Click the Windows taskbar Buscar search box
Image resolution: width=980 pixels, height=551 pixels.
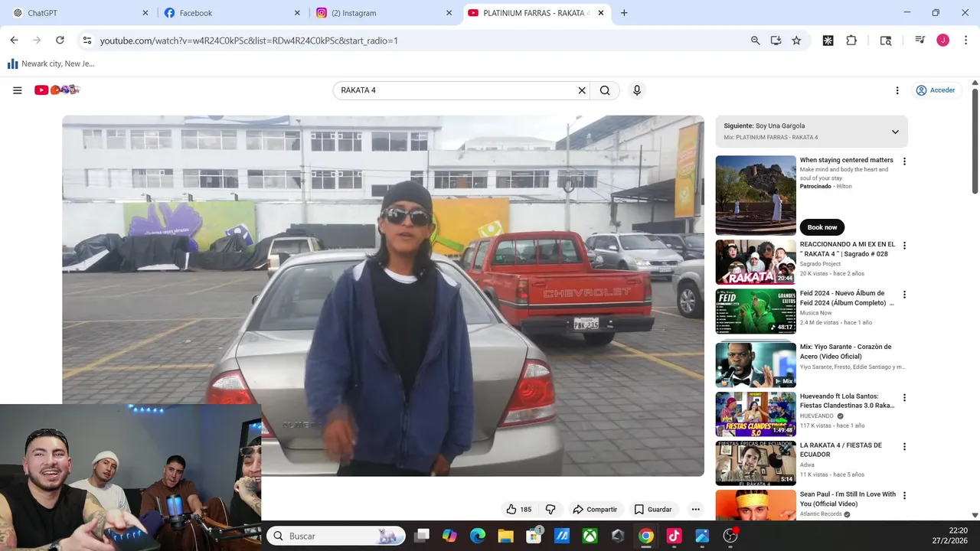[x=335, y=536]
